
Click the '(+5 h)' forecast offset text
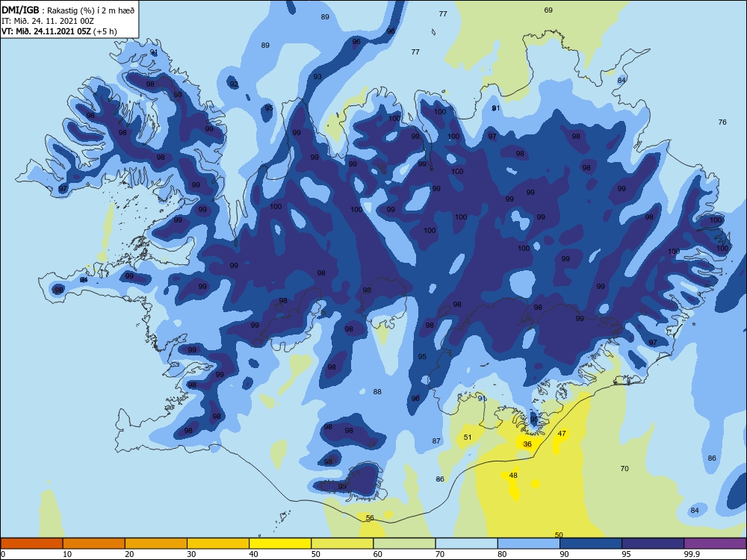105,31
